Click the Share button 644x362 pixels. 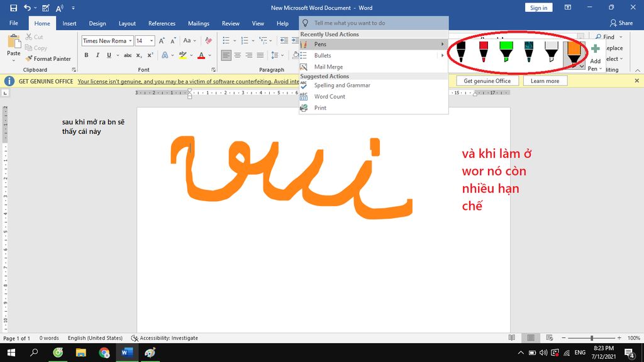[x=621, y=23]
